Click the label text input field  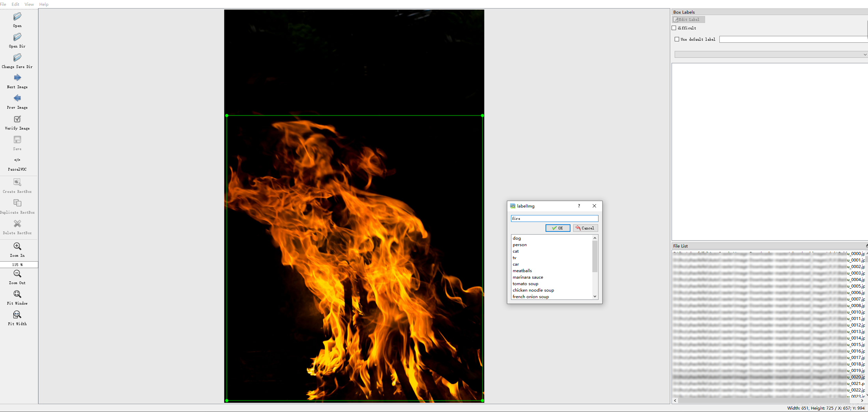pyautogui.click(x=554, y=218)
